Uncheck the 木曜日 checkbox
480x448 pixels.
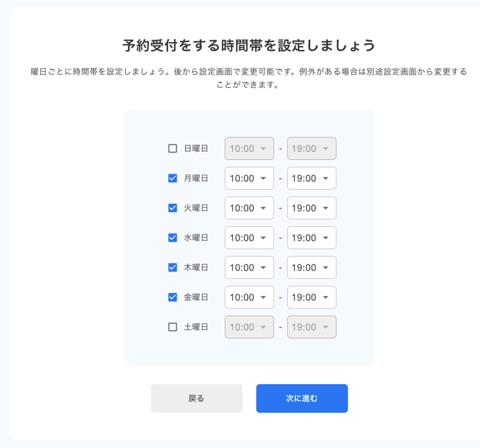pos(172,268)
